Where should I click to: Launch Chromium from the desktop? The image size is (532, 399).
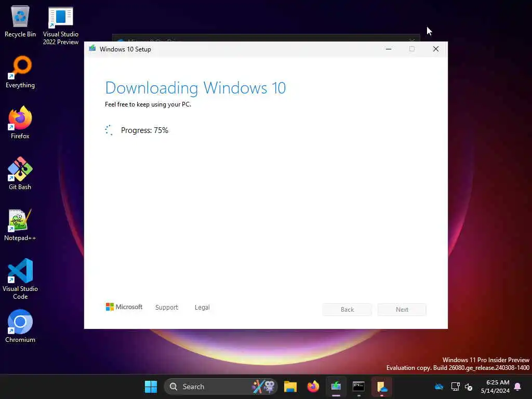click(x=20, y=326)
